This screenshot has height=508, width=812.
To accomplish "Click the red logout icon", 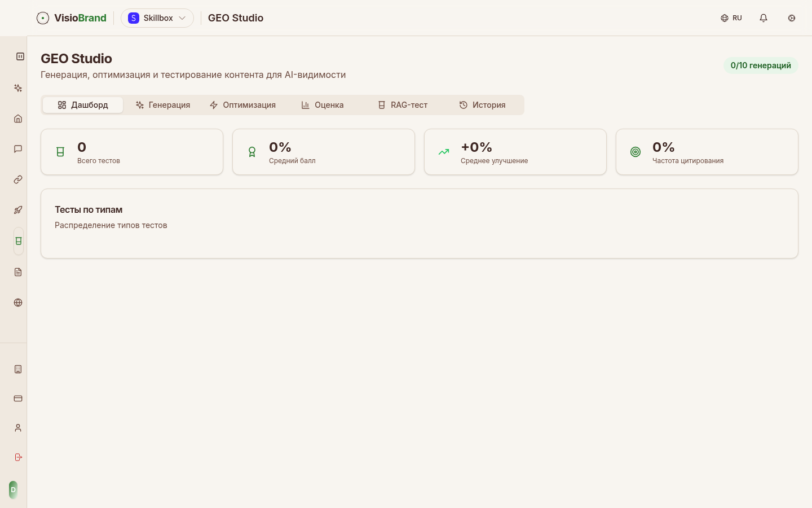I will click(18, 457).
